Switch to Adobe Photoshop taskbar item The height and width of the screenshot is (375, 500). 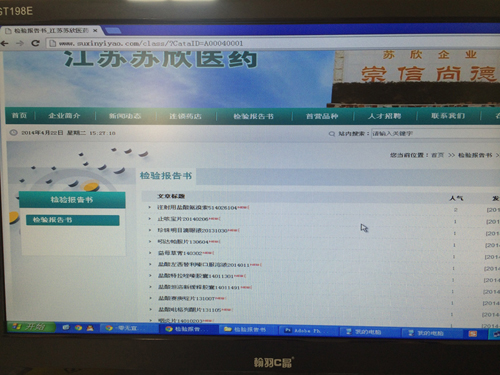(x=307, y=331)
